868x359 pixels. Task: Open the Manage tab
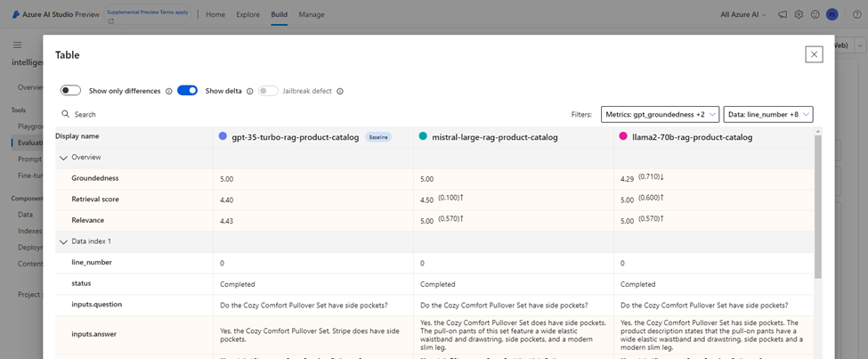[x=312, y=14]
